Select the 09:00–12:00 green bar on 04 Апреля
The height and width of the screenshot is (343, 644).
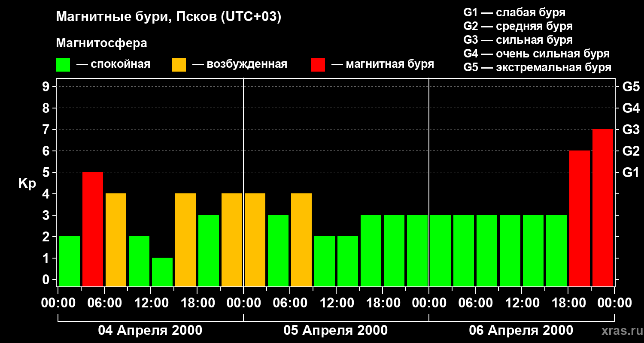click(x=139, y=261)
